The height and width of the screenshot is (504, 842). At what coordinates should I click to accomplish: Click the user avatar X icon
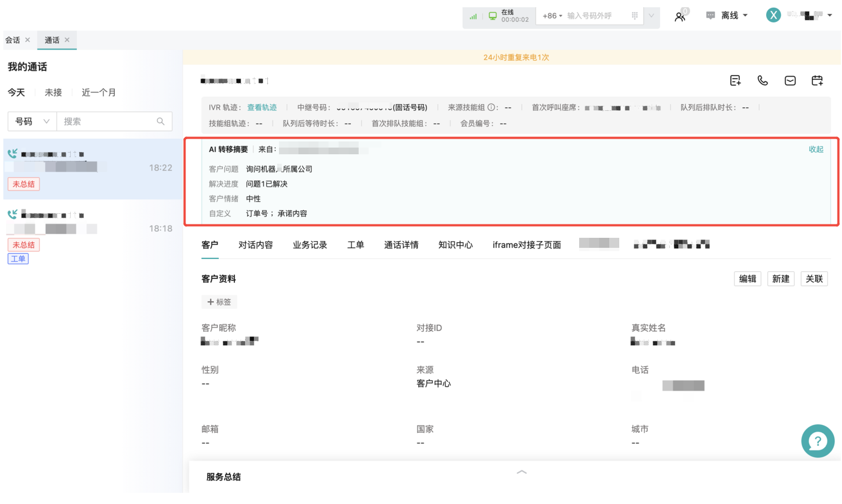pyautogui.click(x=773, y=16)
